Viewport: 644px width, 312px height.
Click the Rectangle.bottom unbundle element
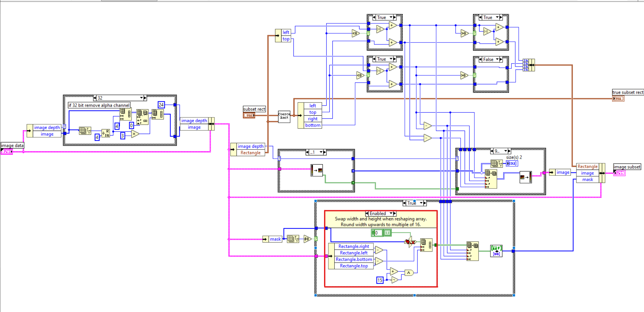[x=354, y=259]
